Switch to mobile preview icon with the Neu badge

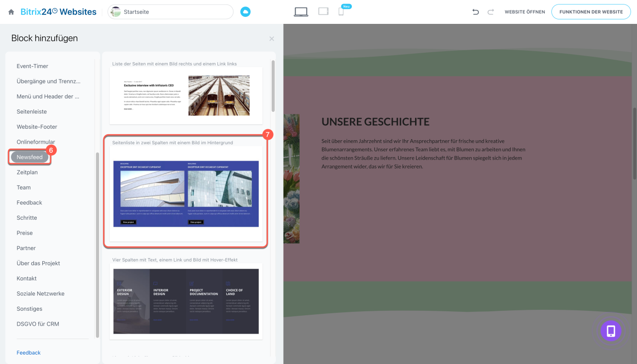point(341,11)
